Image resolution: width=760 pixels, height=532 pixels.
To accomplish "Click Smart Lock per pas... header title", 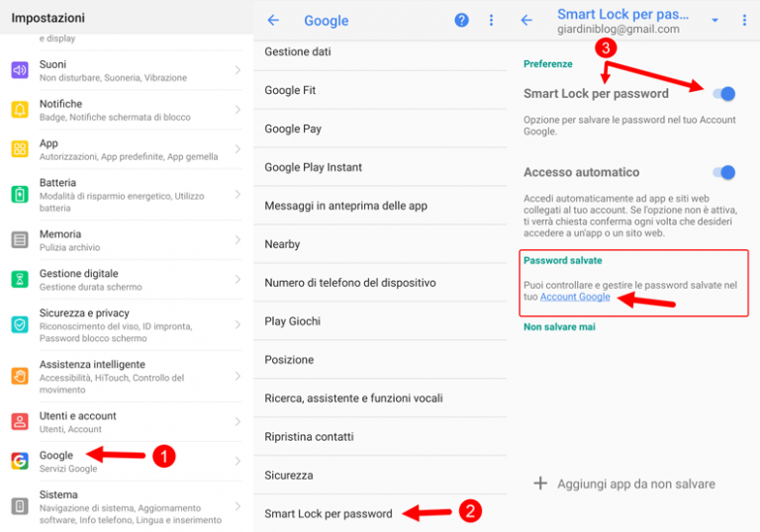I will click(x=622, y=14).
